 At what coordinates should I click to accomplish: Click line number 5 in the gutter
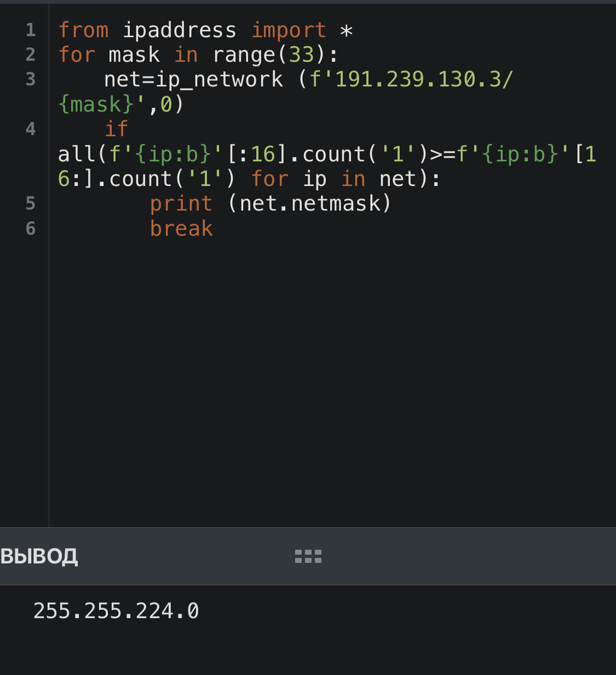coord(30,203)
